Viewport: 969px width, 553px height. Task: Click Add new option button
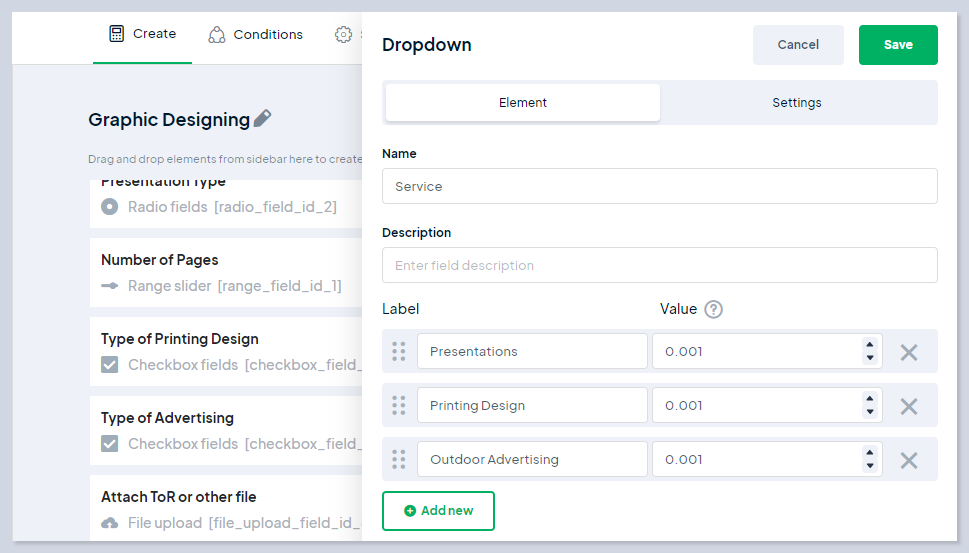(x=438, y=511)
